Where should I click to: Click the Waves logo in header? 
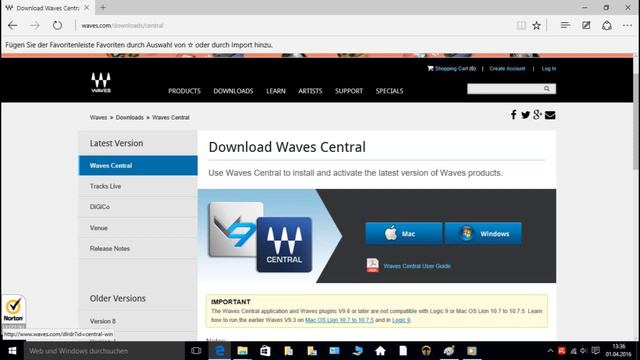pos(101,82)
